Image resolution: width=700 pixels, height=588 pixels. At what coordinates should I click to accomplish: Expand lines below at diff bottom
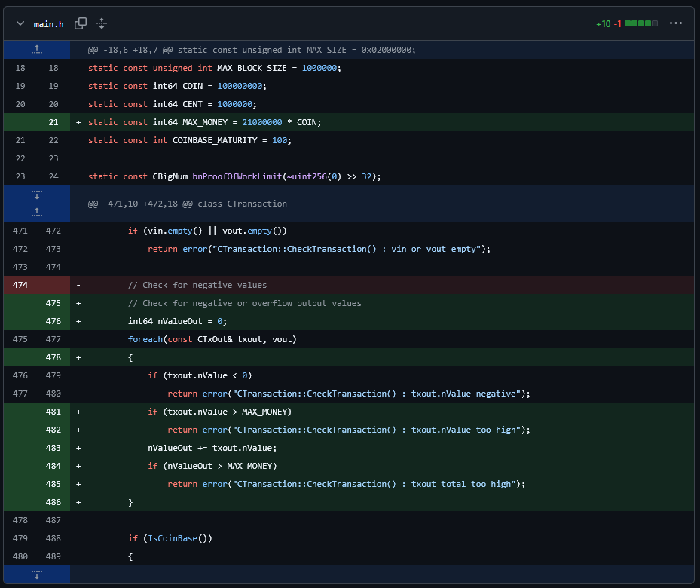click(36, 574)
